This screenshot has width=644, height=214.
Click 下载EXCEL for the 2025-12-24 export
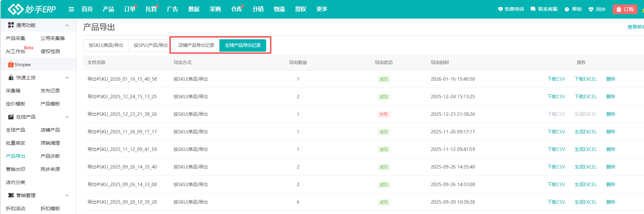click(x=585, y=96)
